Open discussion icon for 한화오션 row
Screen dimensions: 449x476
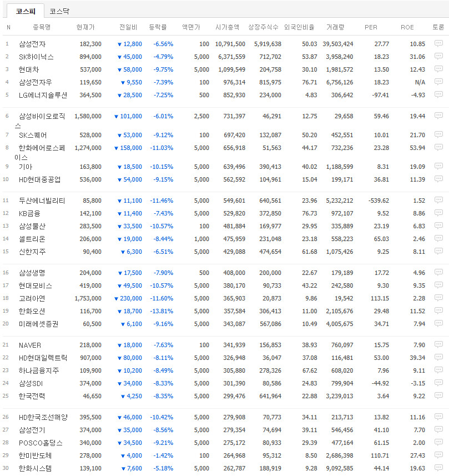coord(438,310)
